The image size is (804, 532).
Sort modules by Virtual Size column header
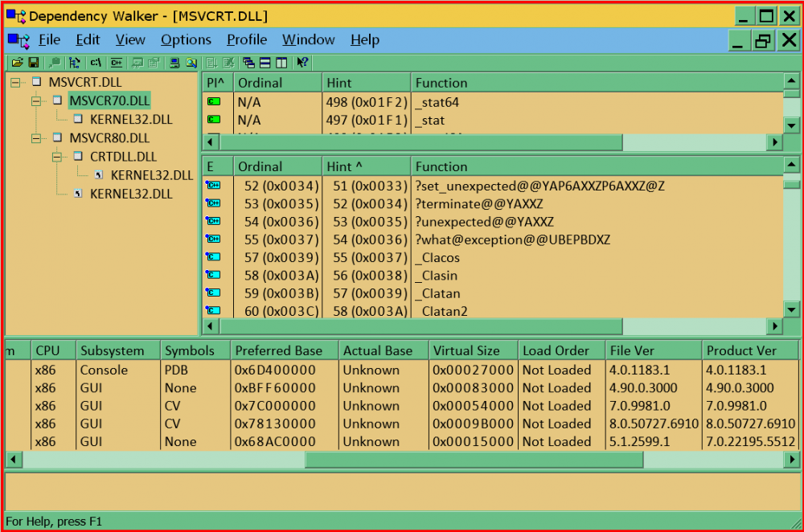pos(466,350)
